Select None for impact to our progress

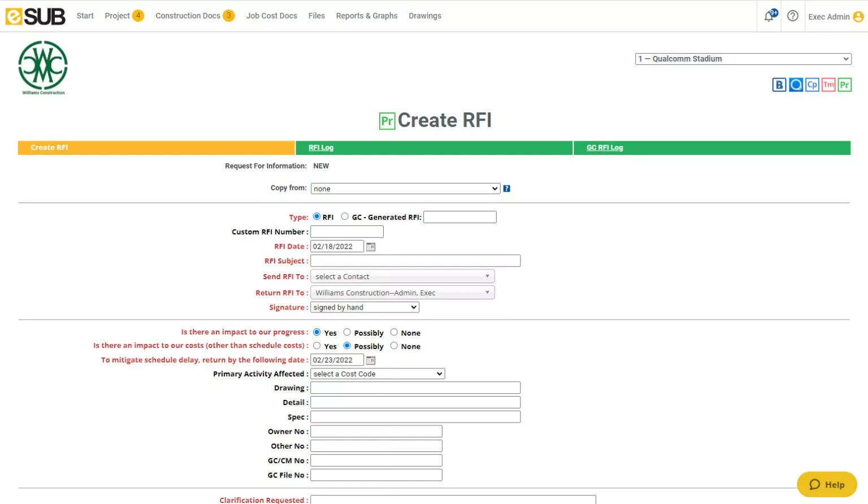tap(394, 332)
